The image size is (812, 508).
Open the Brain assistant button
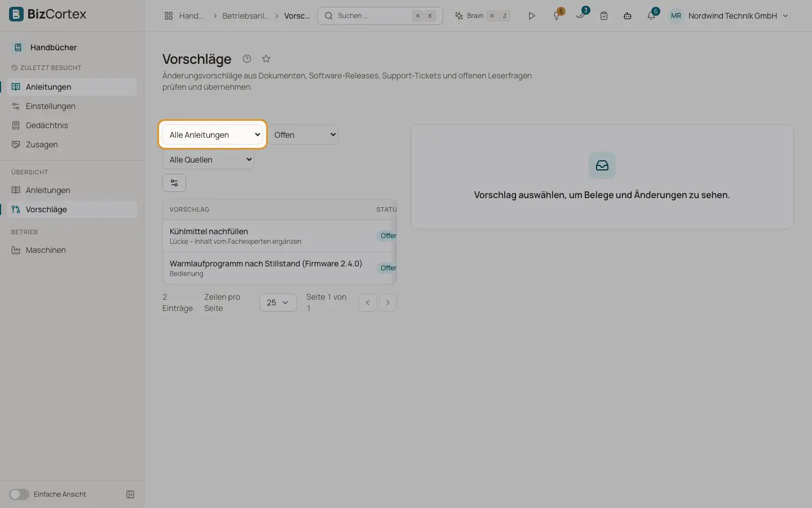483,16
